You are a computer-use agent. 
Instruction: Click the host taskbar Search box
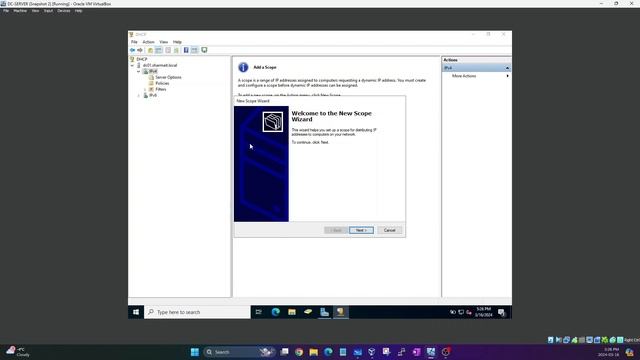coord(239,352)
